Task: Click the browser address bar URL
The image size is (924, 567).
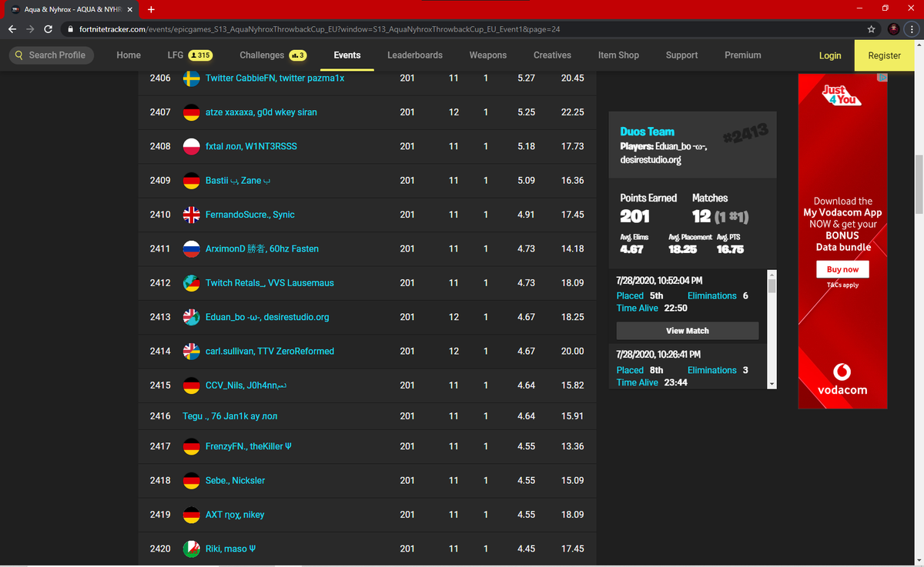Action: 320,29
